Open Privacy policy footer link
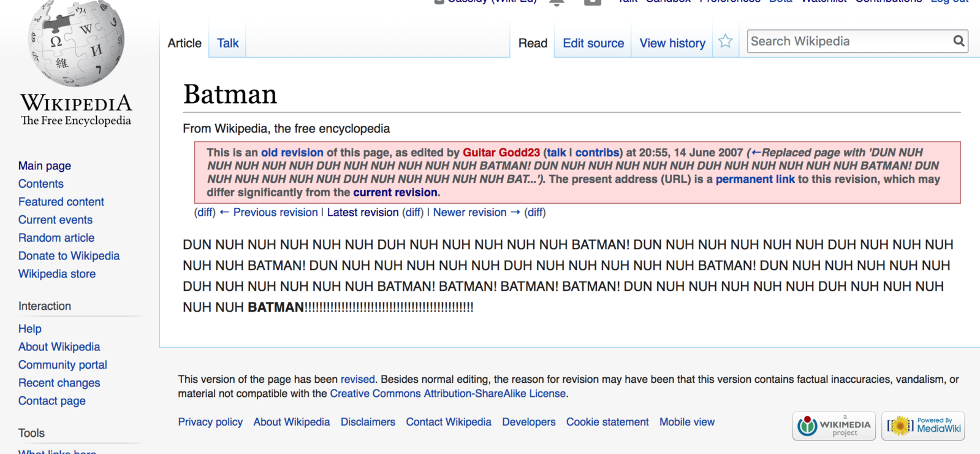Viewport: 980px width, 454px height. pyautogui.click(x=210, y=421)
